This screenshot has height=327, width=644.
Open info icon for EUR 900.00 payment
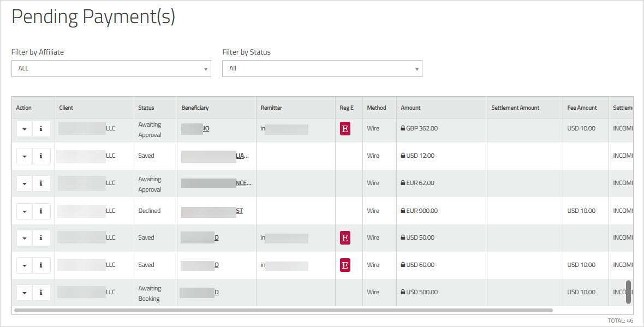click(x=41, y=211)
